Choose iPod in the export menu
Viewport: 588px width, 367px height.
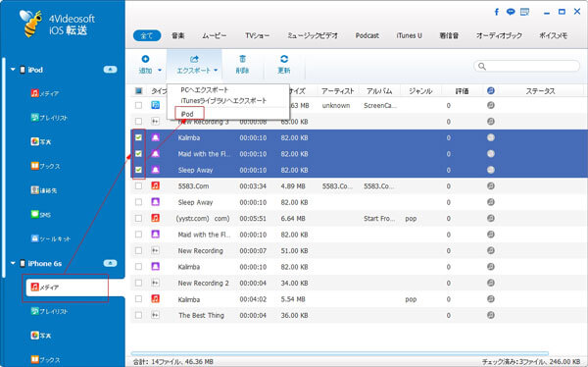(x=187, y=114)
